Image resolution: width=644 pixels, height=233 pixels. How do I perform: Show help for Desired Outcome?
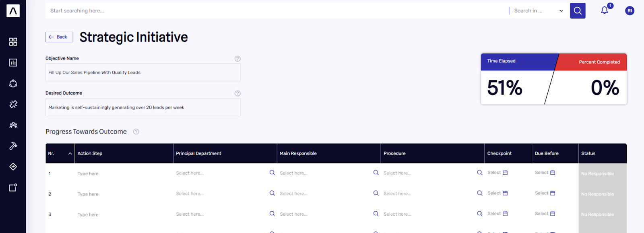coord(237,93)
